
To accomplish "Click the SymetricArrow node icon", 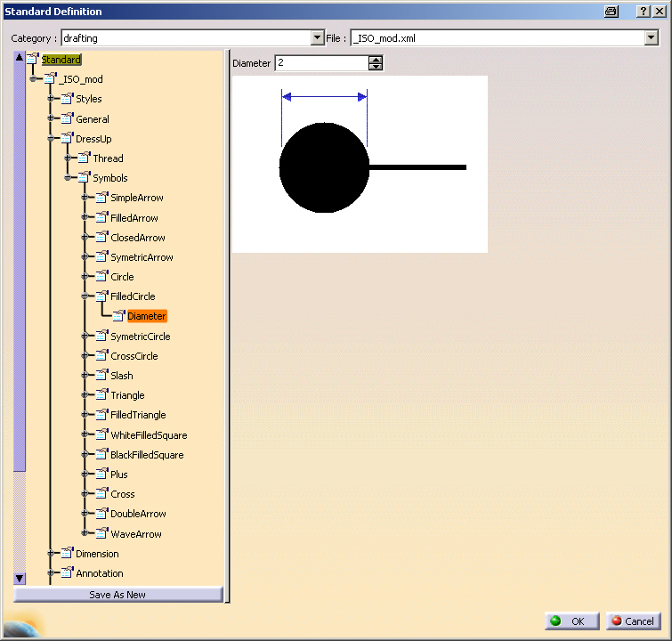I will coord(102,256).
